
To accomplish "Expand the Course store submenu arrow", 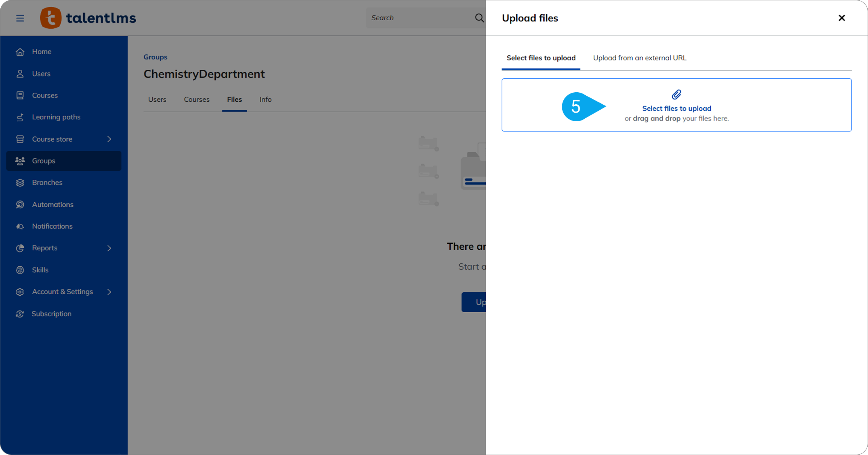I will [x=109, y=139].
